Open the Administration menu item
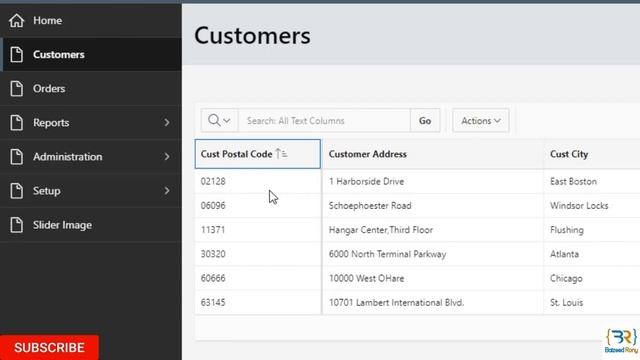This screenshot has width=640, height=360. pyautogui.click(x=91, y=157)
